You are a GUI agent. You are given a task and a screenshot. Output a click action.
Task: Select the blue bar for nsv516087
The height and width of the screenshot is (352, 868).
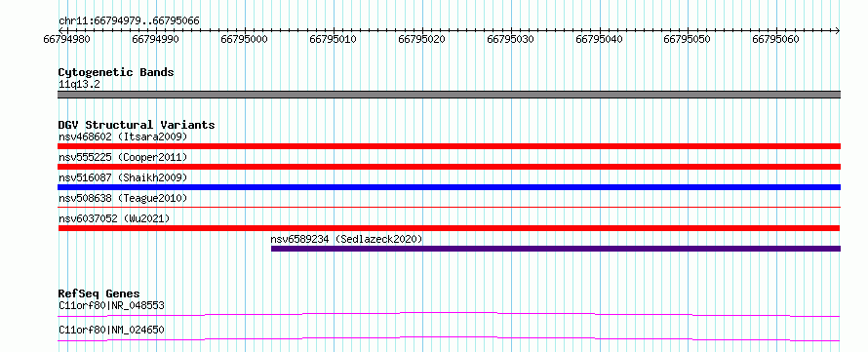[449, 187]
